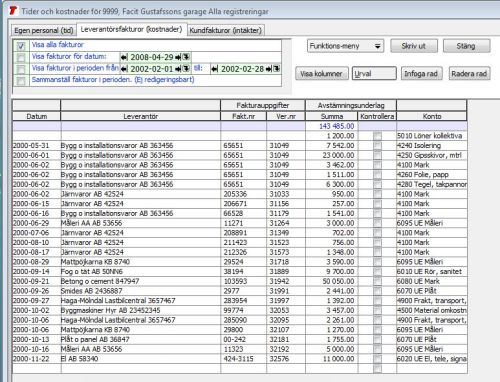
Task: Select supplier cell 'Byggmaskiner Hyr AB 23452345'
Action: click(x=140, y=310)
